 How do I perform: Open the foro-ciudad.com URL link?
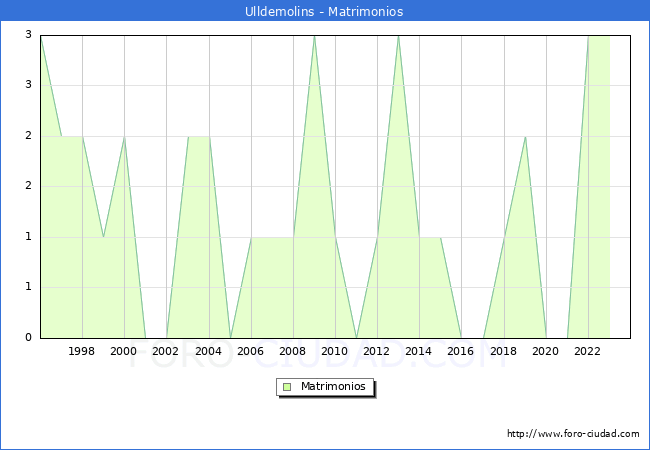[x=573, y=434]
